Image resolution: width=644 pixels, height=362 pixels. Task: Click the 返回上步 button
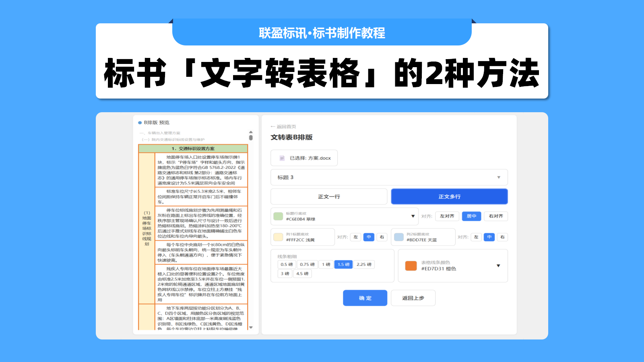pos(413,298)
